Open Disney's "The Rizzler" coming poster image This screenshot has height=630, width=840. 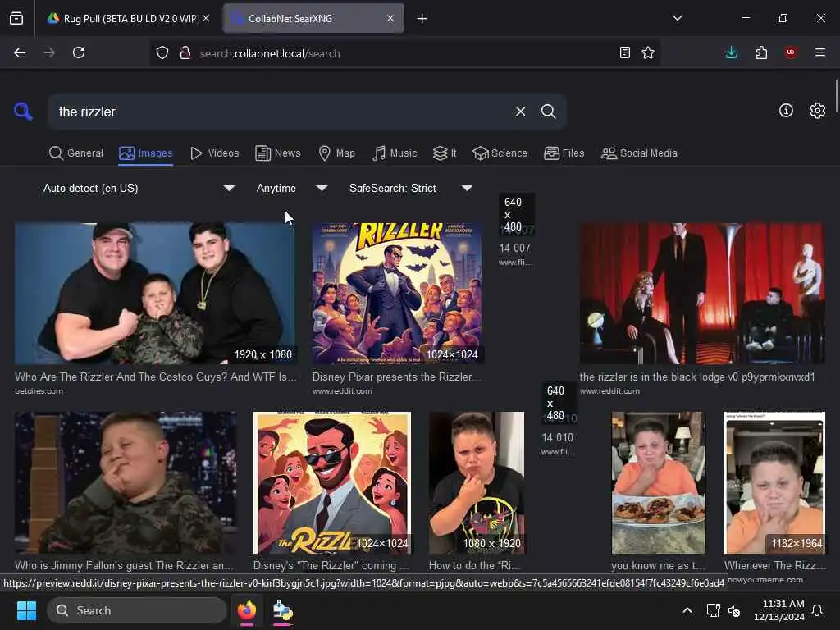click(332, 482)
